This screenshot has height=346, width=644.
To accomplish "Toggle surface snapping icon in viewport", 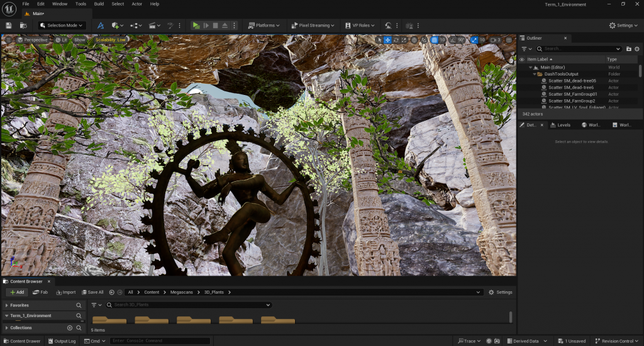I will pos(424,40).
